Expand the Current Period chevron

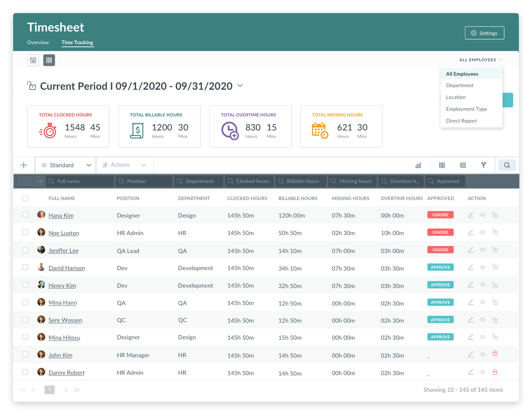click(240, 86)
